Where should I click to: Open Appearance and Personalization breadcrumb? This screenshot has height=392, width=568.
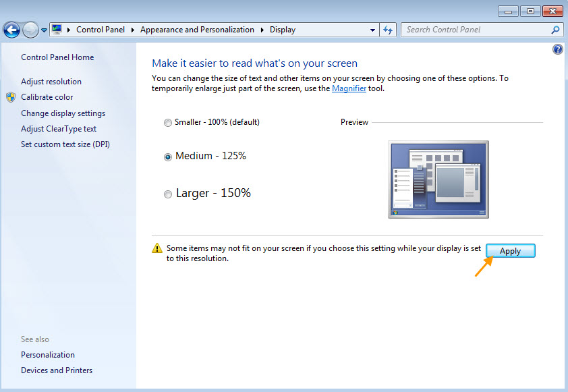(x=197, y=30)
